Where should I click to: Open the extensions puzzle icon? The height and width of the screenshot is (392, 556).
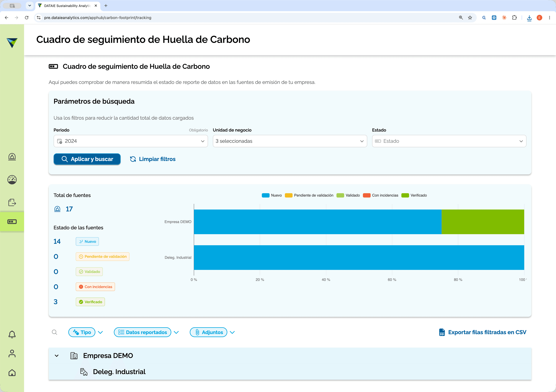tap(514, 17)
